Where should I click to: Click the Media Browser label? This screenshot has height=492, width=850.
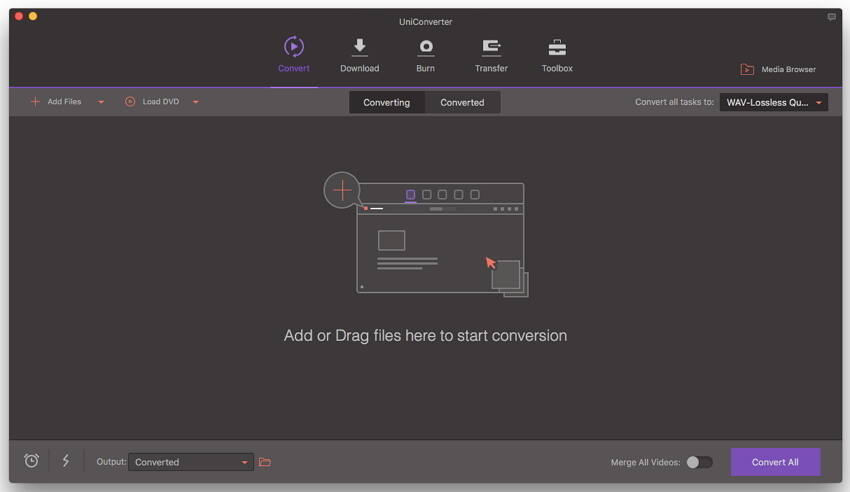point(788,69)
